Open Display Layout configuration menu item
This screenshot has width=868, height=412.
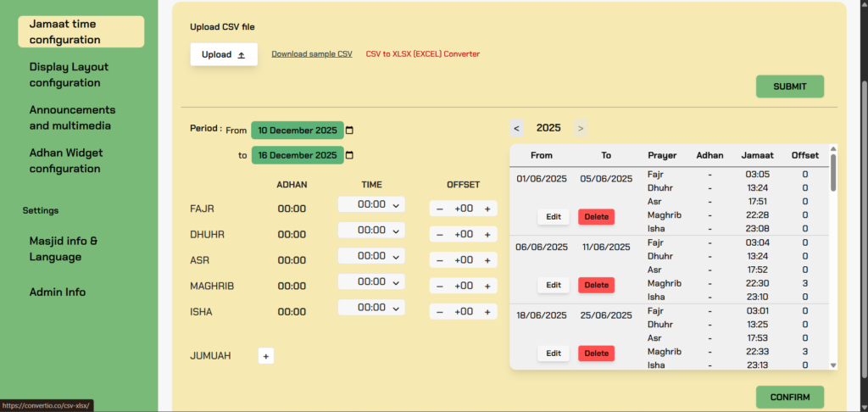(69, 75)
